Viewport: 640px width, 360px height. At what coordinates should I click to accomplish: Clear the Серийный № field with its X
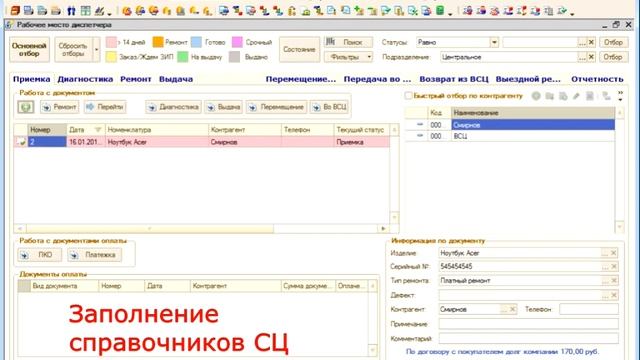coord(613,267)
